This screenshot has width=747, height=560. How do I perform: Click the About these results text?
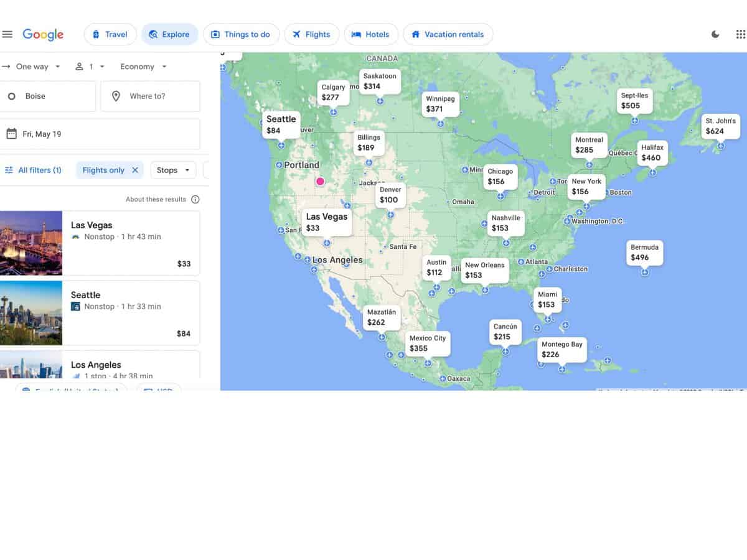point(156,199)
